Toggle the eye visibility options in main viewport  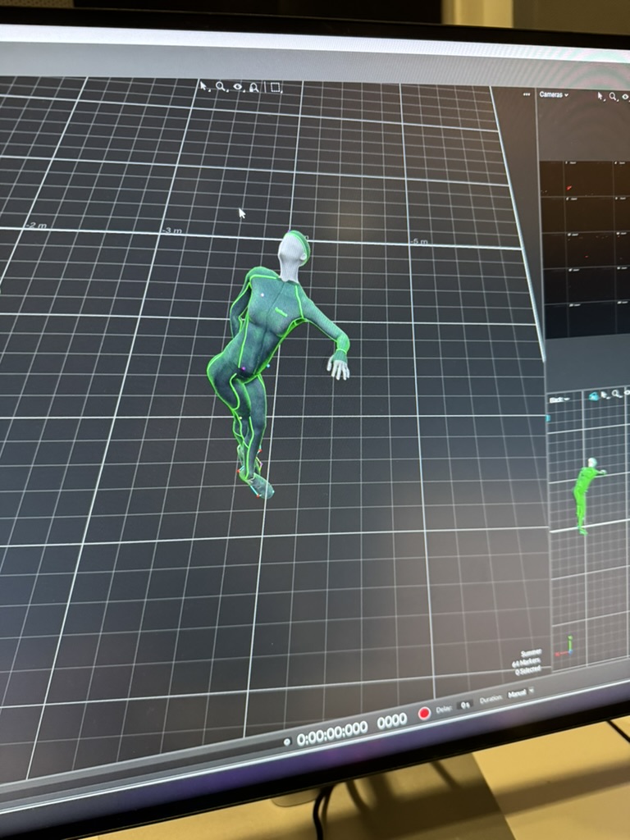238,86
